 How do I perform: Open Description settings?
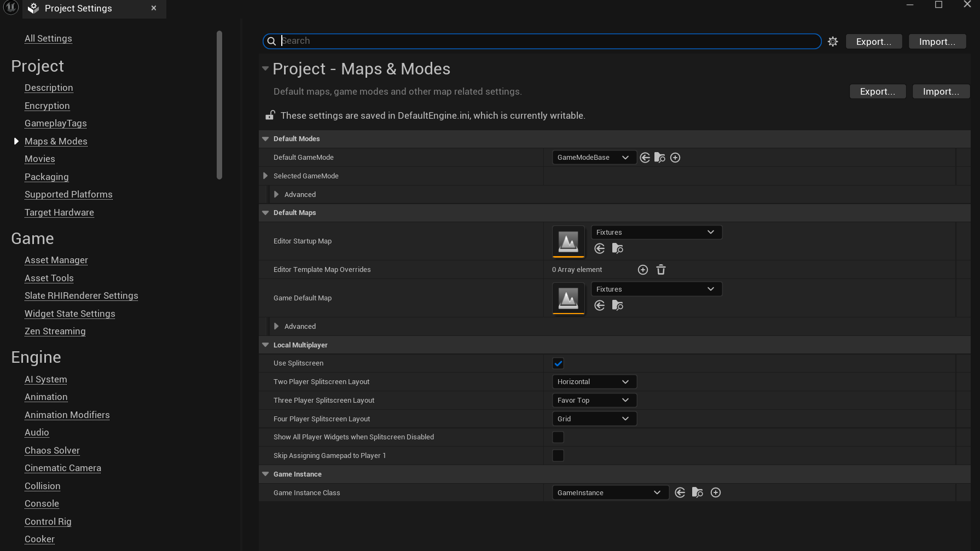(x=49, y=88)
